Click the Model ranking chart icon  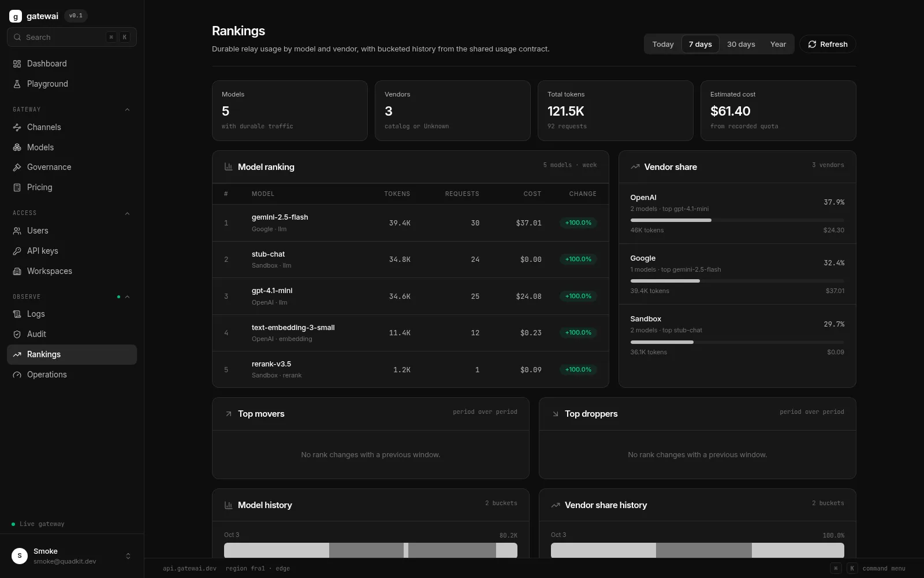click(x=228, y=166)
